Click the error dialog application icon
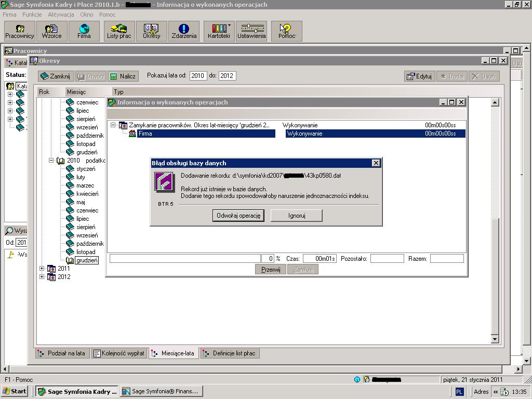 point(165,182)
